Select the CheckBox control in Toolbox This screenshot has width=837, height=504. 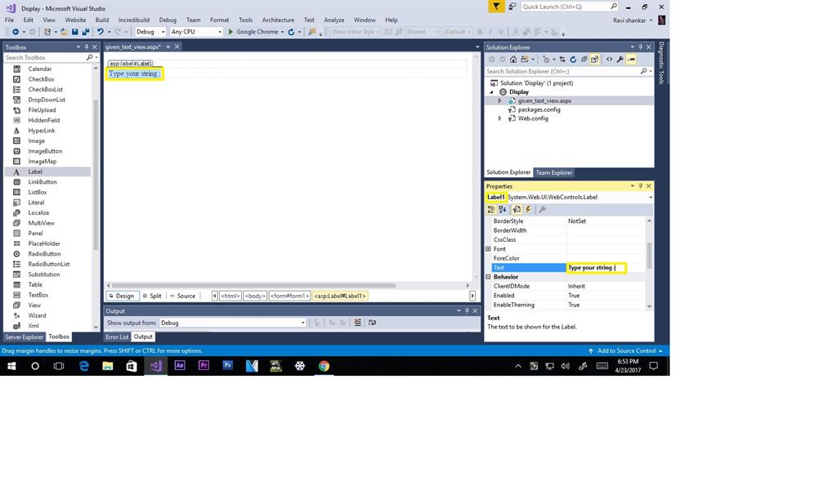point(41,79)
